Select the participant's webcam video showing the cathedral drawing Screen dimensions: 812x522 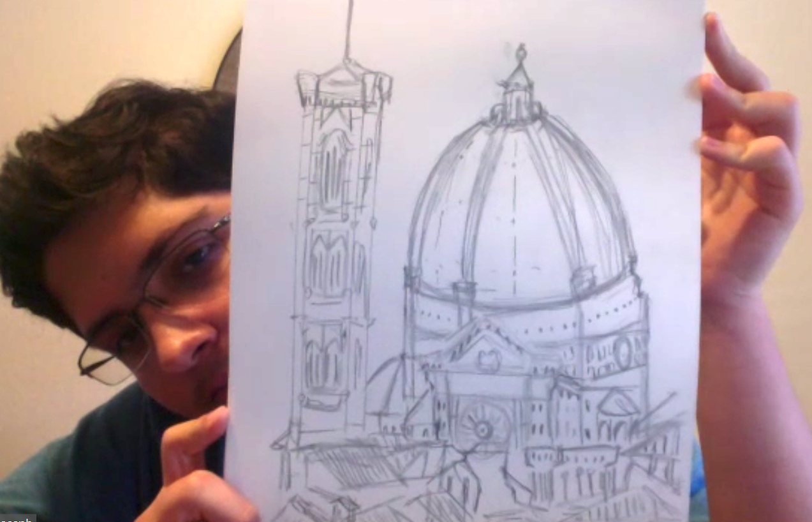coord(406,261)
